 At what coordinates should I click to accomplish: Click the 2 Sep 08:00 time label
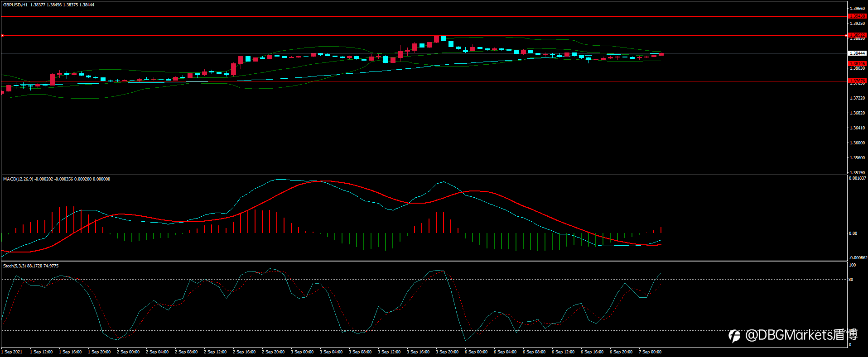186,352
